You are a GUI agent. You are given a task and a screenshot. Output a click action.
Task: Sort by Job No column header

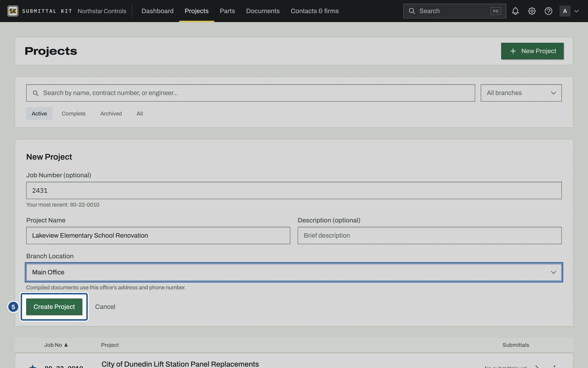point(56,345)
